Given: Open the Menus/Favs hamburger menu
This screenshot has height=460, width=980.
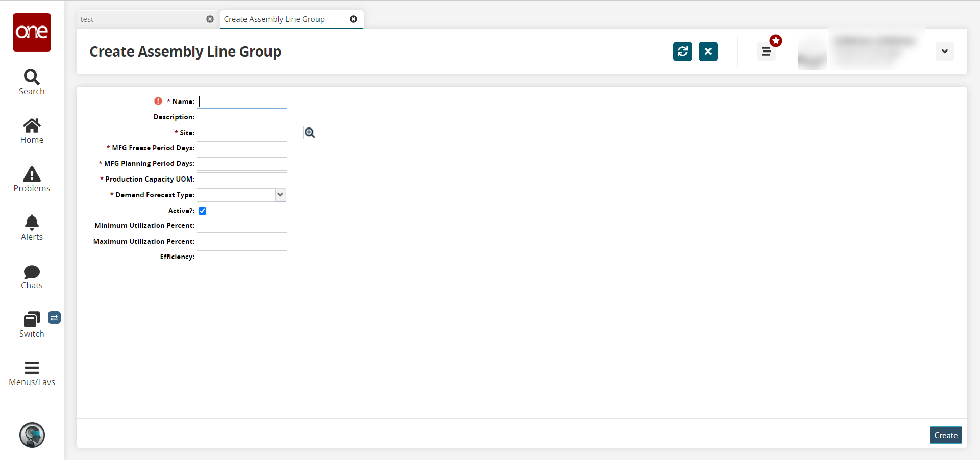Looking at the screenshot, I should click(x=32, y=374).
